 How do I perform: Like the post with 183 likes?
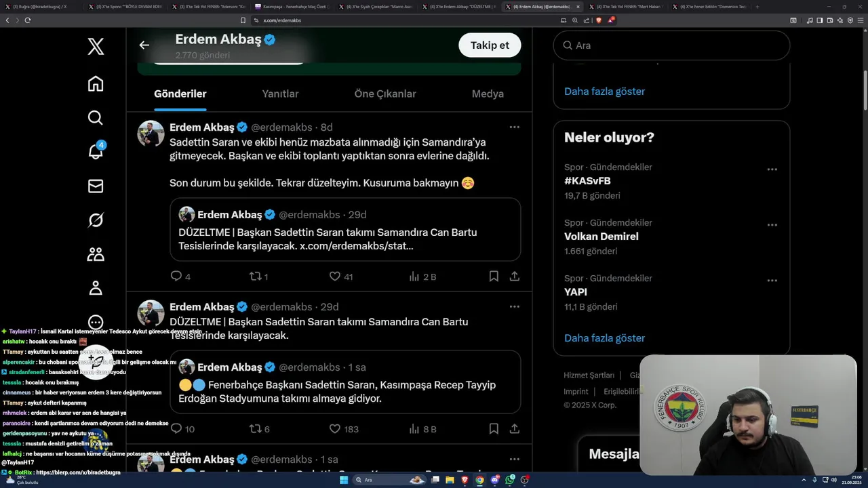point(334,428)
